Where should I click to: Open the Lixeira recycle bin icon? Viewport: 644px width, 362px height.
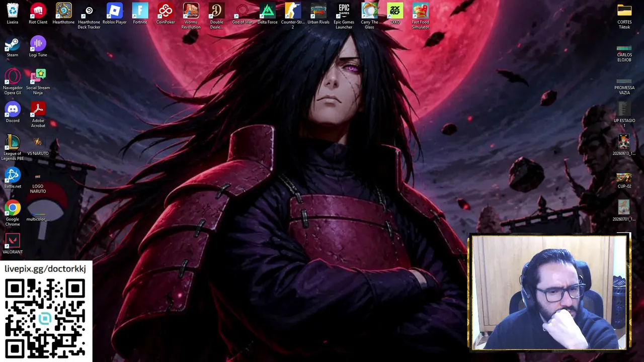[13, 11]
